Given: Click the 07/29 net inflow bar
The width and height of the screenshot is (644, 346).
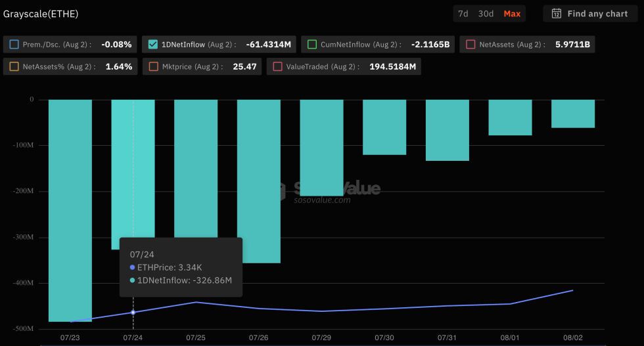Looking at the screenshot, I should (321, 148).
